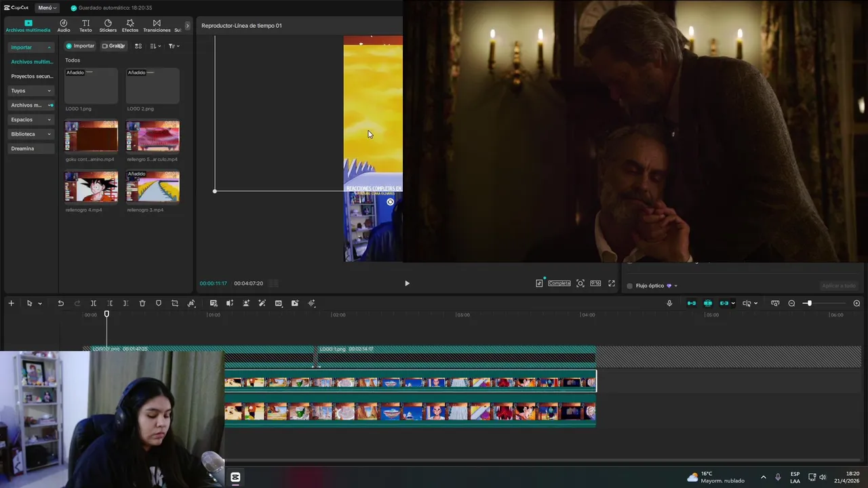Open the HD enhance quality tool
Screen dimensions: 868x488
point(279,303)
